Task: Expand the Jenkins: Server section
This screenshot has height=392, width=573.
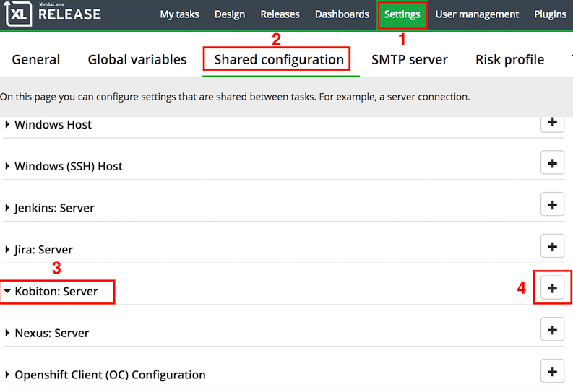Action: [53, 208]
